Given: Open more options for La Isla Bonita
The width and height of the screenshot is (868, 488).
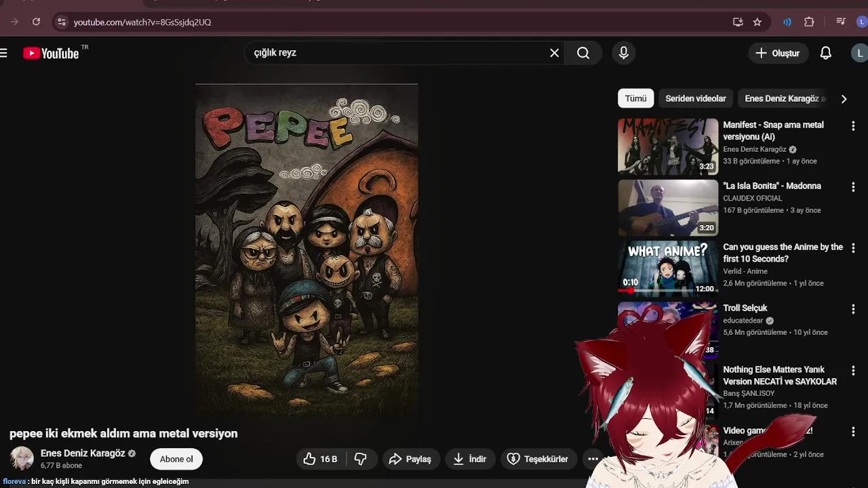Looking at the screenshot, I should (853, 187).
